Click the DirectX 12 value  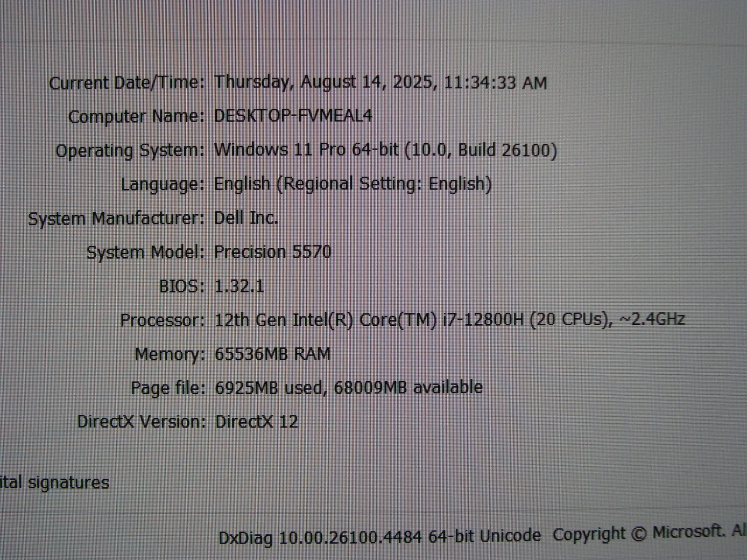point(256,422)
